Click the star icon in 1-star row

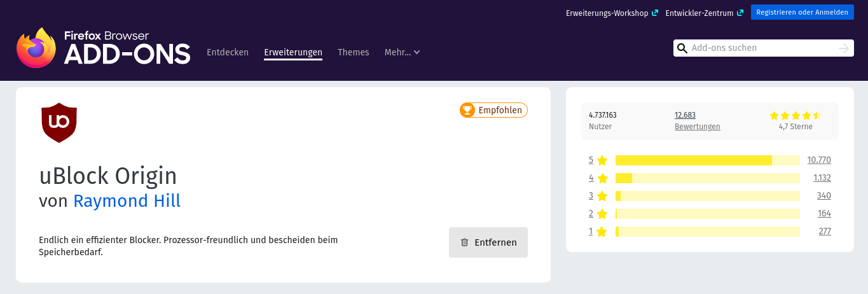(x=602, y=232)
